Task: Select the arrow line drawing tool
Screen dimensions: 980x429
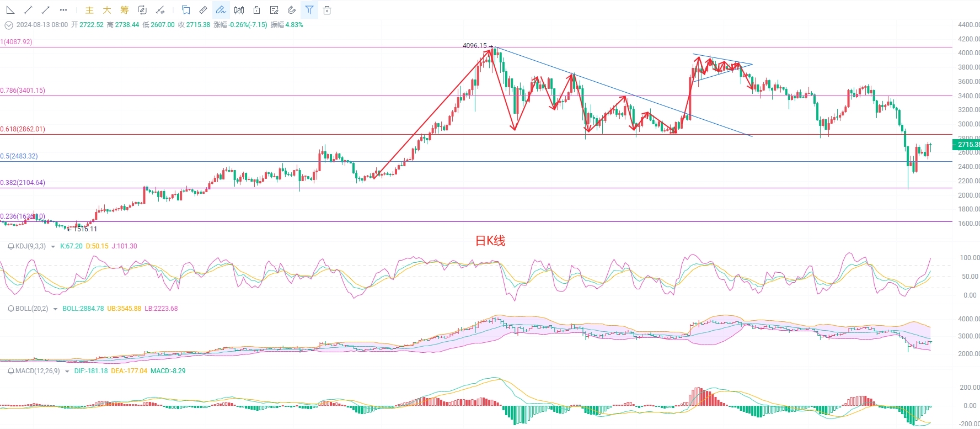Action: [46, 10]
